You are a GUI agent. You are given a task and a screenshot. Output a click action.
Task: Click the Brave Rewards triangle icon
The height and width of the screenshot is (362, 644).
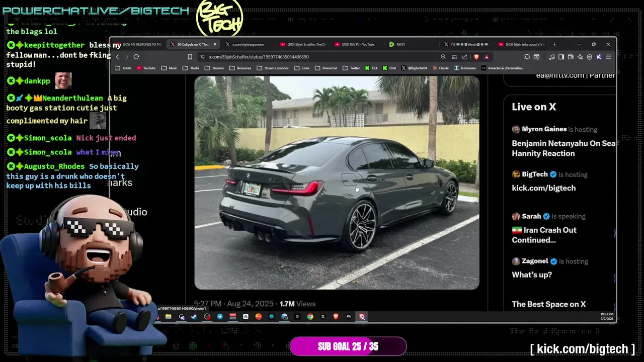487,57
